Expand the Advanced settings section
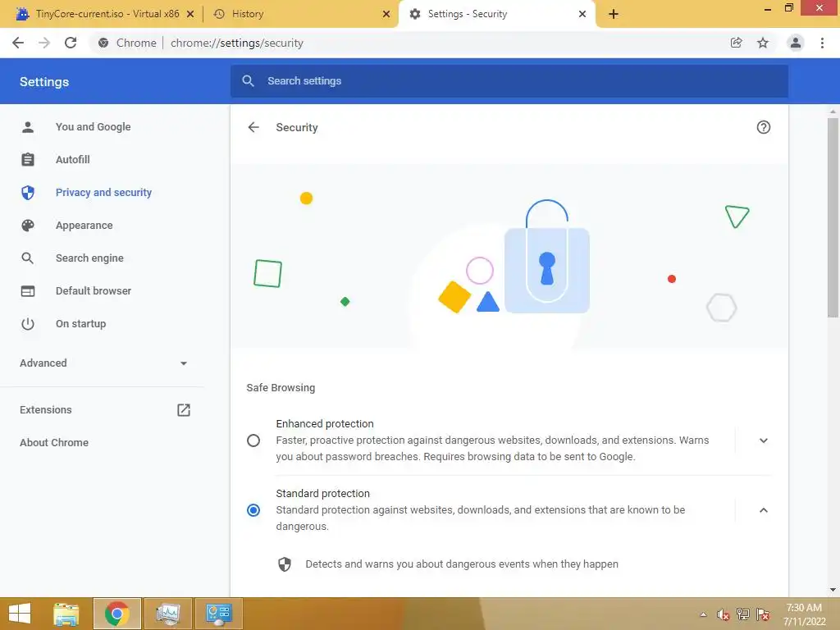Viewport: 840px width, 630px height. point(104,363)
